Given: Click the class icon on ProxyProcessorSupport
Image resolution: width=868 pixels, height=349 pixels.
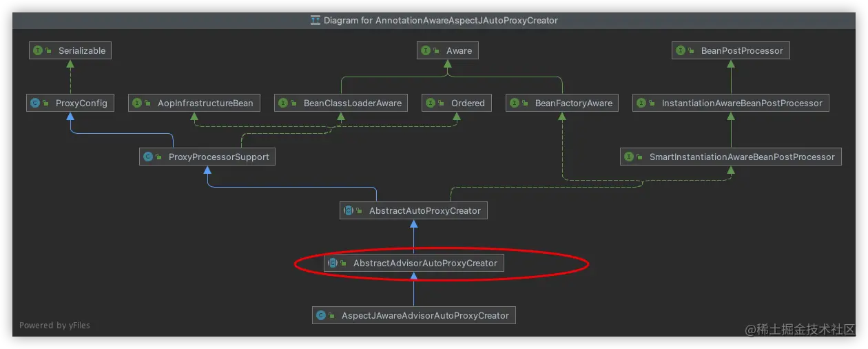Looking at the screenshot, I should (x=149, y=157).
